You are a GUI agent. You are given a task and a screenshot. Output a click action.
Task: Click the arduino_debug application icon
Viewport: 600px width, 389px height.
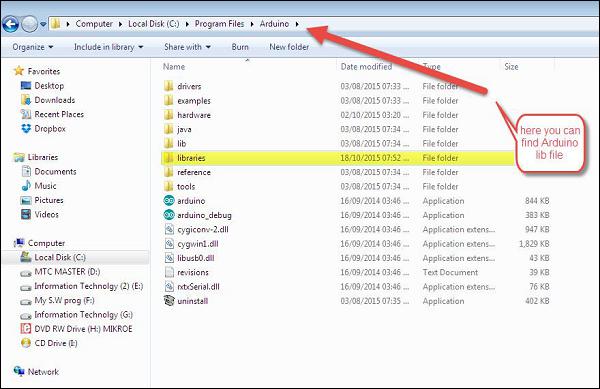click(x=169, y=215)
